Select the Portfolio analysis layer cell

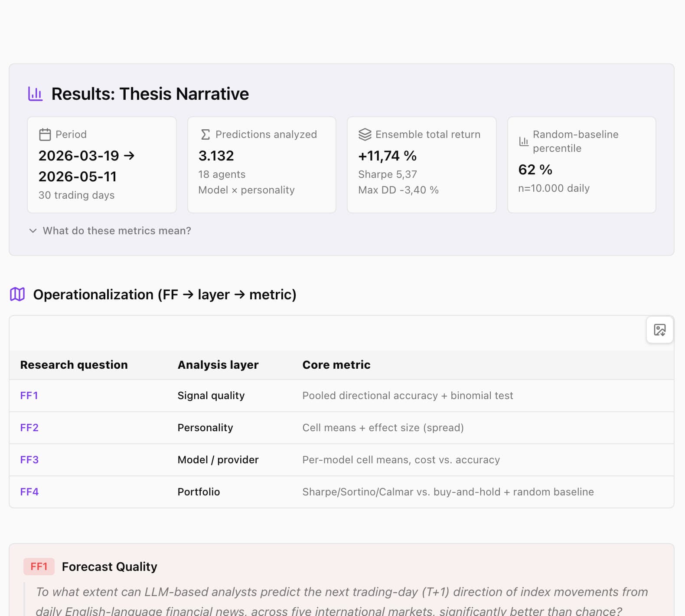199,492
